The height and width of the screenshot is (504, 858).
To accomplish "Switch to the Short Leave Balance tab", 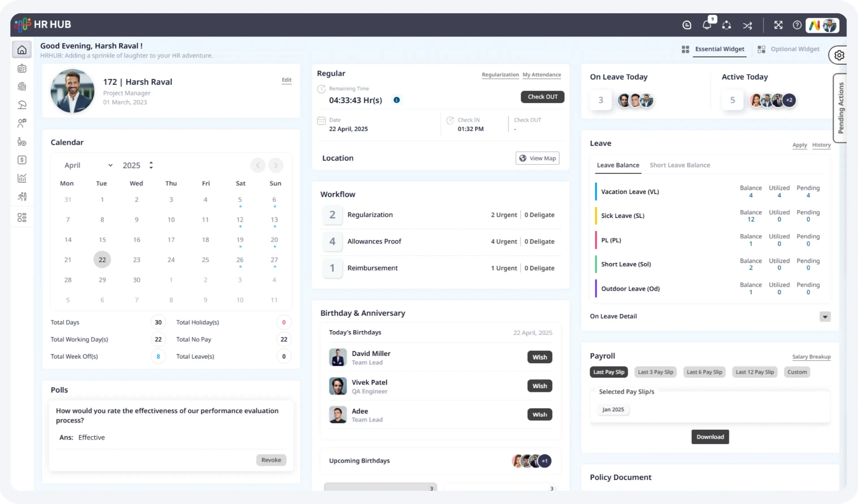I will coord(680,165).
